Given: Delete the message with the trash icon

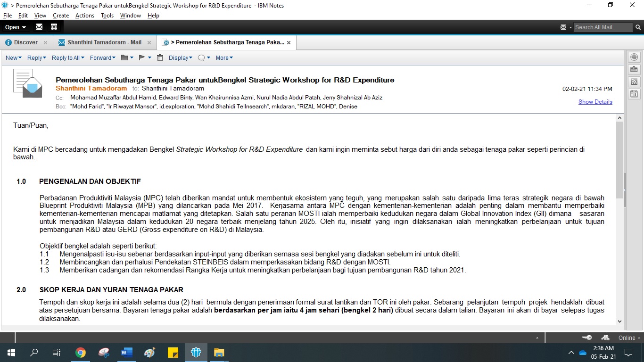Looking at the screenshot, I should (160, 58).
